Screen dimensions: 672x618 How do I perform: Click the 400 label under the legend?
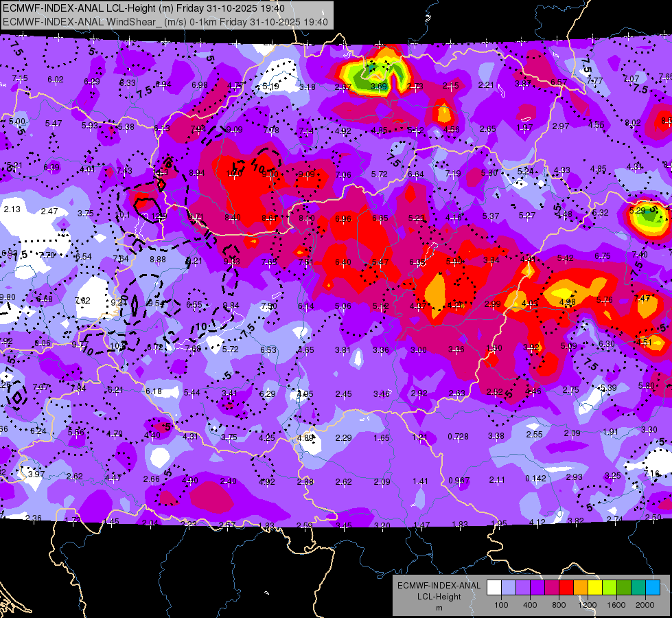click(x=530, y=605)
